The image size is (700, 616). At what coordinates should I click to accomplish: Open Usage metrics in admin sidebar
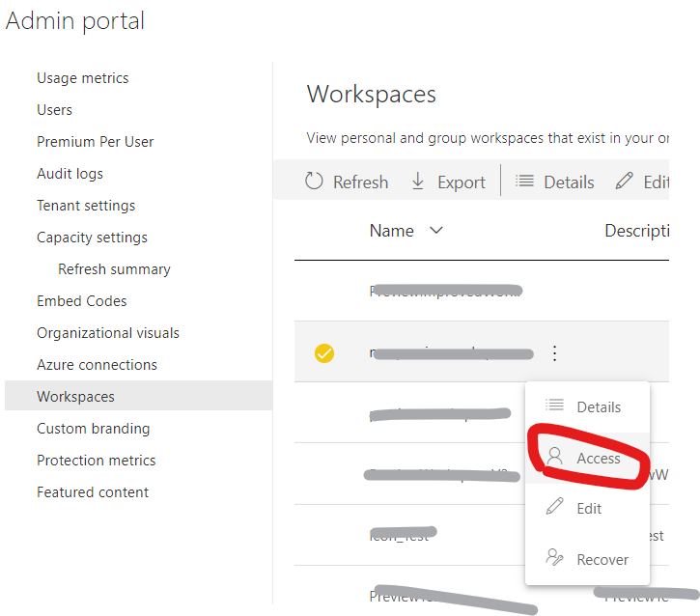pos(83,78)
